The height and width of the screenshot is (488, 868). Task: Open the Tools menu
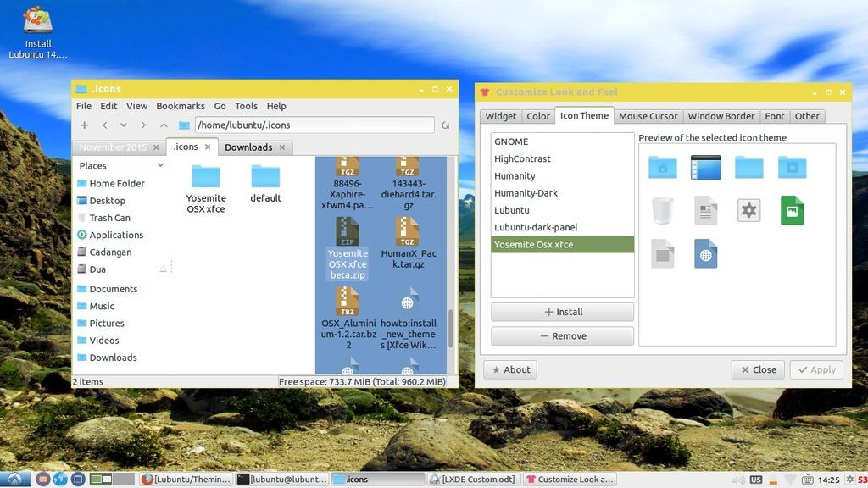coord(246,106)
